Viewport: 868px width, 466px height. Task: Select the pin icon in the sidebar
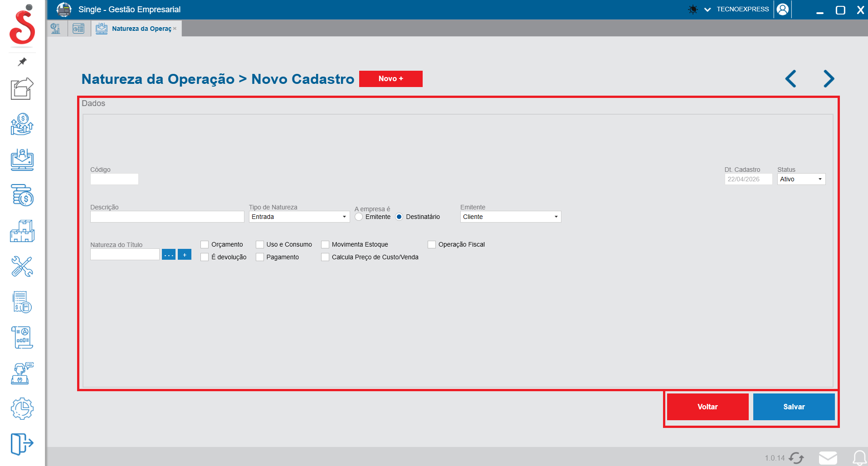[x=21, y=62]
